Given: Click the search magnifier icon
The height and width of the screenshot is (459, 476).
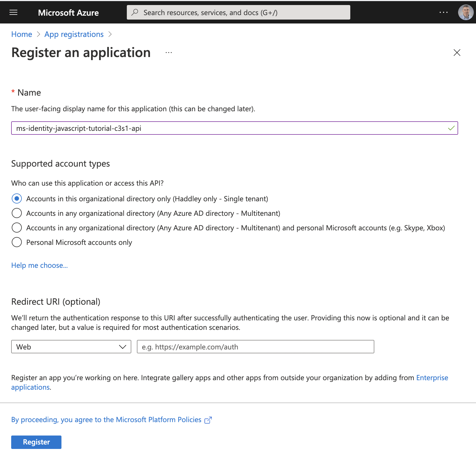Looking at the screenshot, I should (x=135, y=12).
